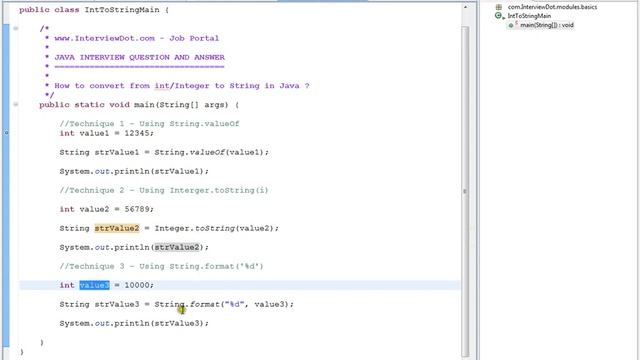The image size is (640, 360).
Task: Click the left ruler marker beside value1 line
Action: [x=6, y=133]
